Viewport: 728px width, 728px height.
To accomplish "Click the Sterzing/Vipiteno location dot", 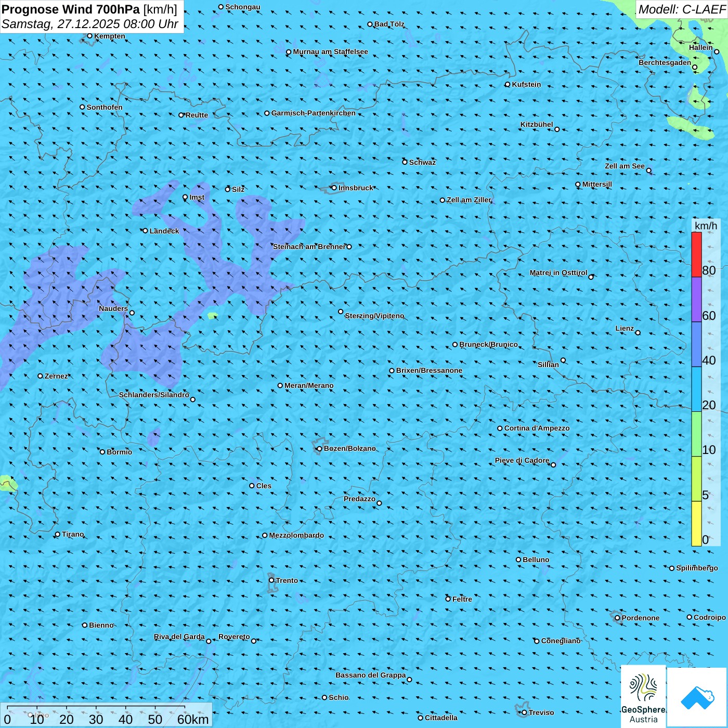I will pyautogui.click(x=341, y=311).
